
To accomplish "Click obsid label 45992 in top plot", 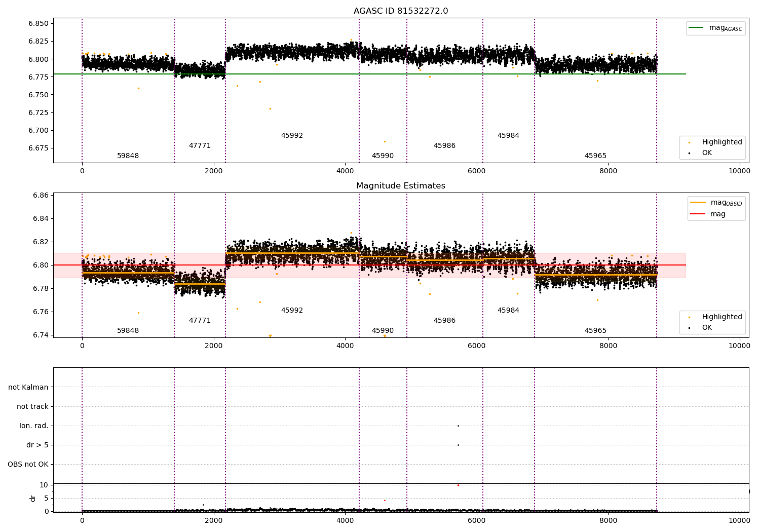I will [x=292, y=136].
